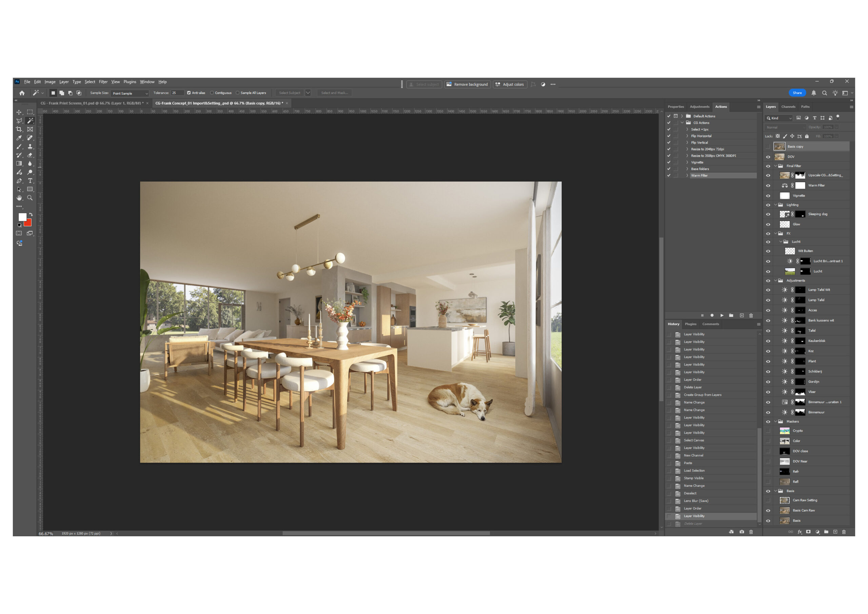Switch to the Channels tab
The height and width of the screenshot is (614, 868).
tap(788, 107)
